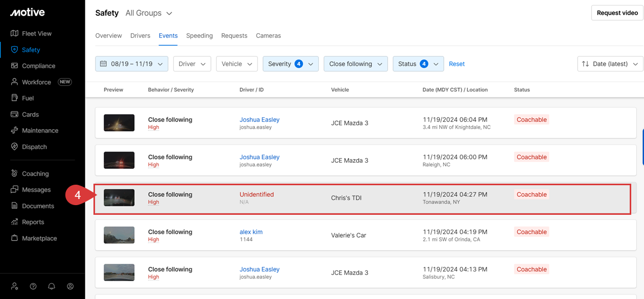Click the Request video button
Screen dimensions: 644x299
coord(617,13)
